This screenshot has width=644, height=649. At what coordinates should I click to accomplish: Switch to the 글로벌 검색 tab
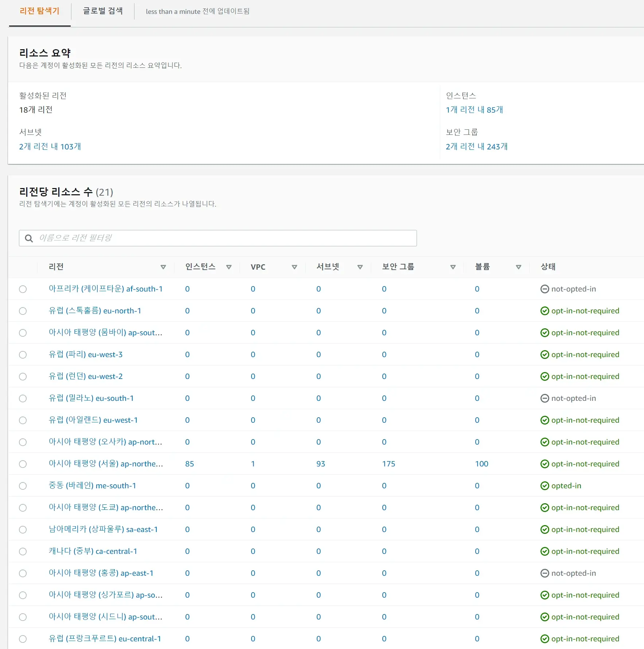[x=103, y=11]
